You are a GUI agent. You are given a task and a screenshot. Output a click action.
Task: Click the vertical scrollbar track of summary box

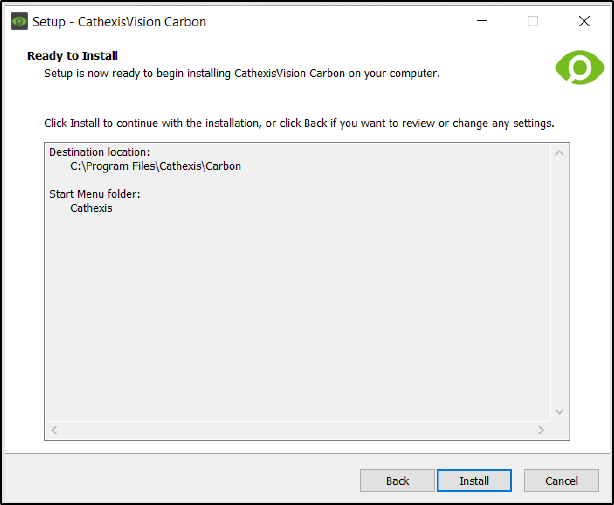point(559,283)
